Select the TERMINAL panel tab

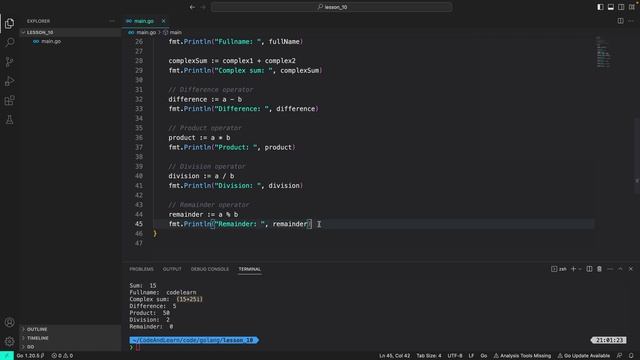(249, 269)
